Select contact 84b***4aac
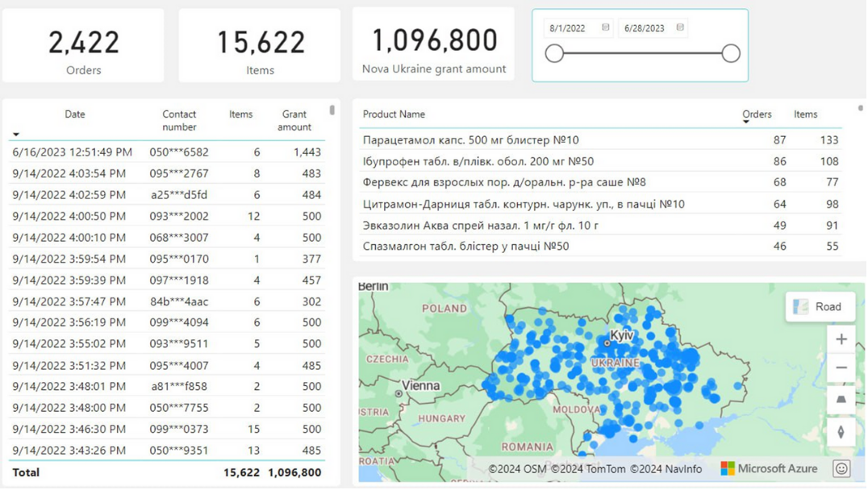868x490 pixels. coord(179,301)
